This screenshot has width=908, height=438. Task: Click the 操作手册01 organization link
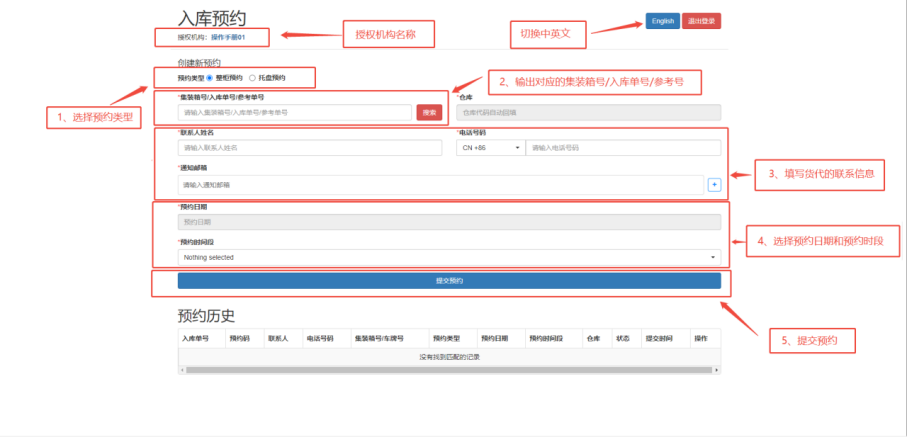[x=227, y=36]
